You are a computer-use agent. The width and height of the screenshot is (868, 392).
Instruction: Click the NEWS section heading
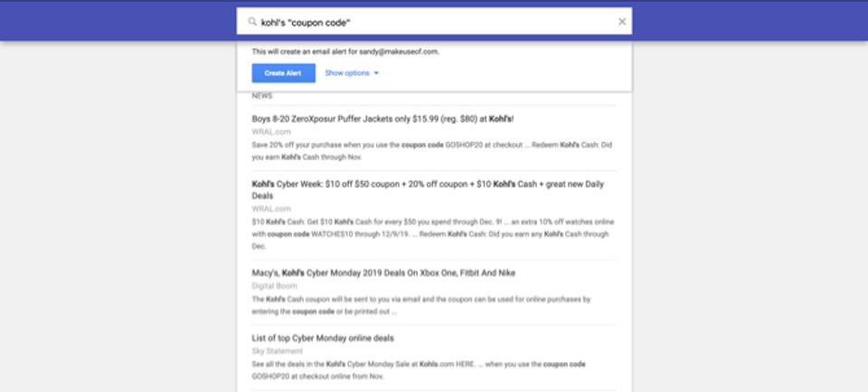coord(262,96)
